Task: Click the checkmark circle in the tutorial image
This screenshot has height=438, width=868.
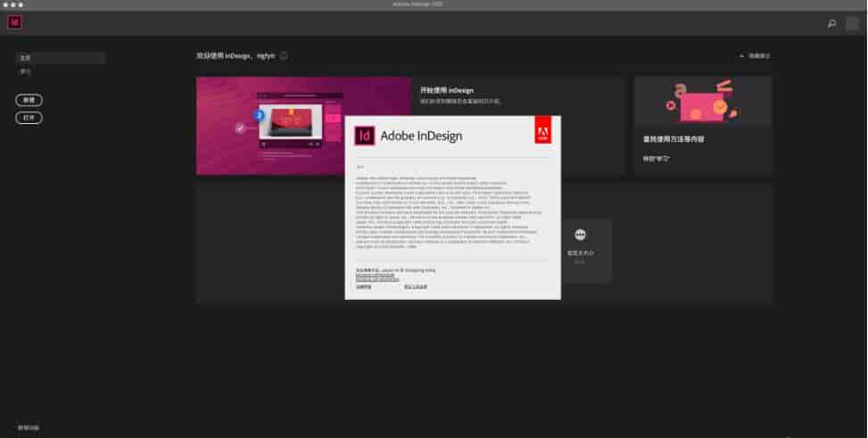Action: [x=239, y=128]
